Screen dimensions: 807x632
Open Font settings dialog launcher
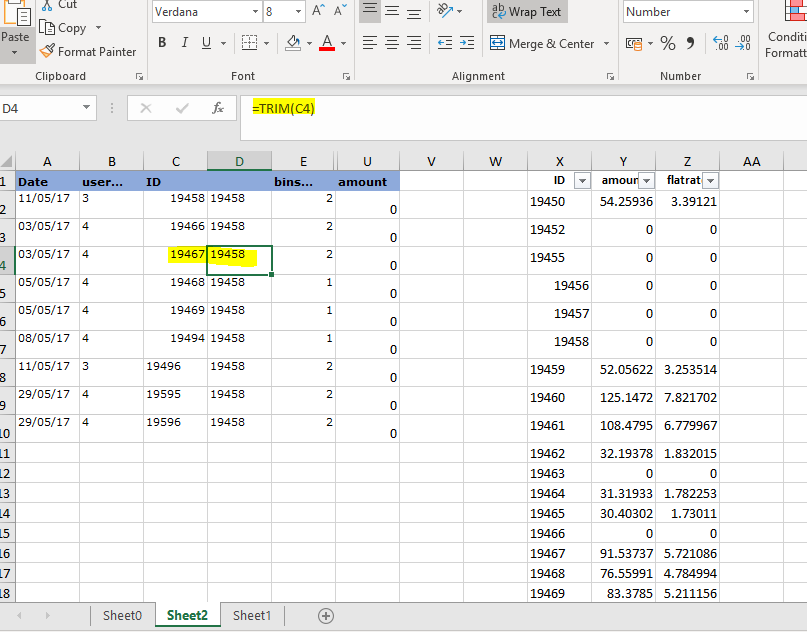(x=346, y=76)
